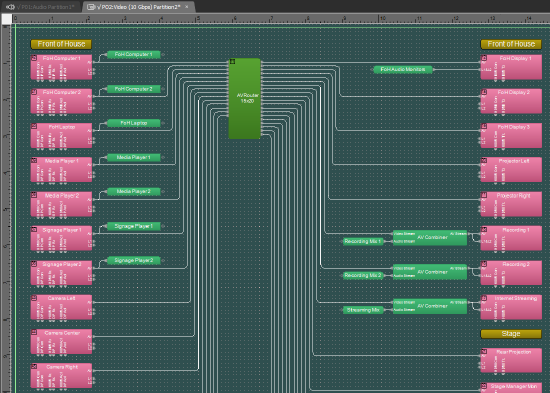Select the green Signage Player 1 label block
This screenshot has height=393, width=550.
click(134, 226)
